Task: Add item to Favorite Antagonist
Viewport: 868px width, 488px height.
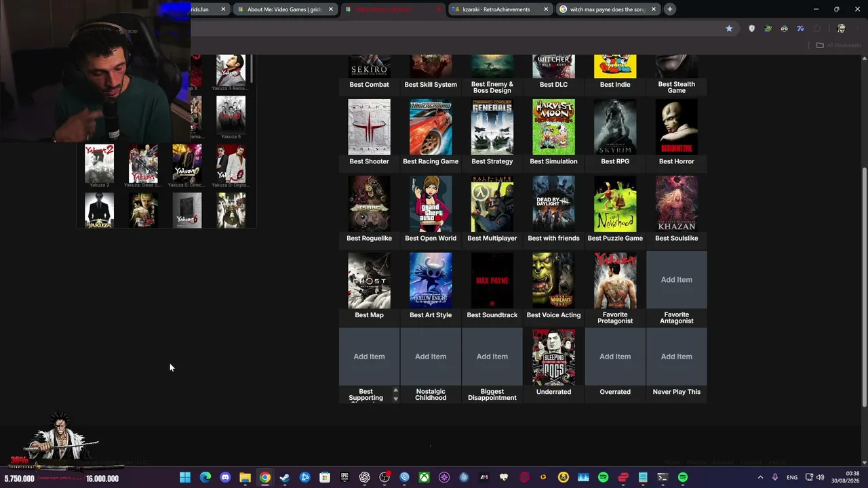Action: click(677, 280)
